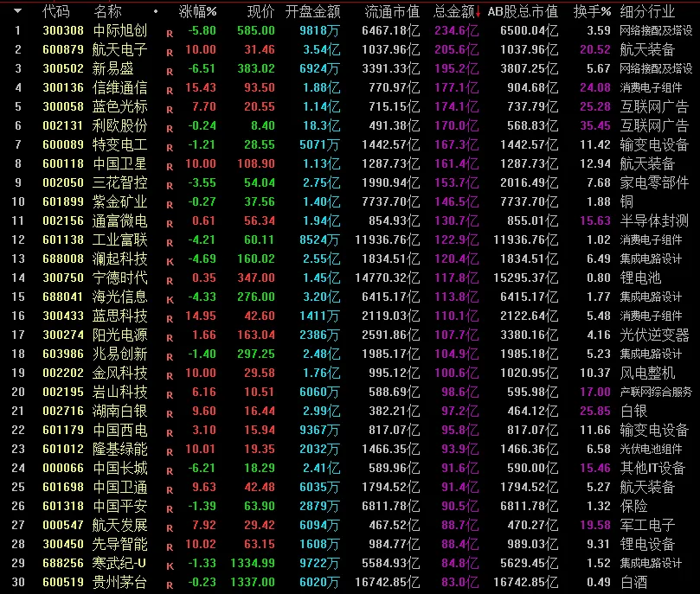Sort by AB股总市值 column header

pyautogui.click(x=523, y=11)
